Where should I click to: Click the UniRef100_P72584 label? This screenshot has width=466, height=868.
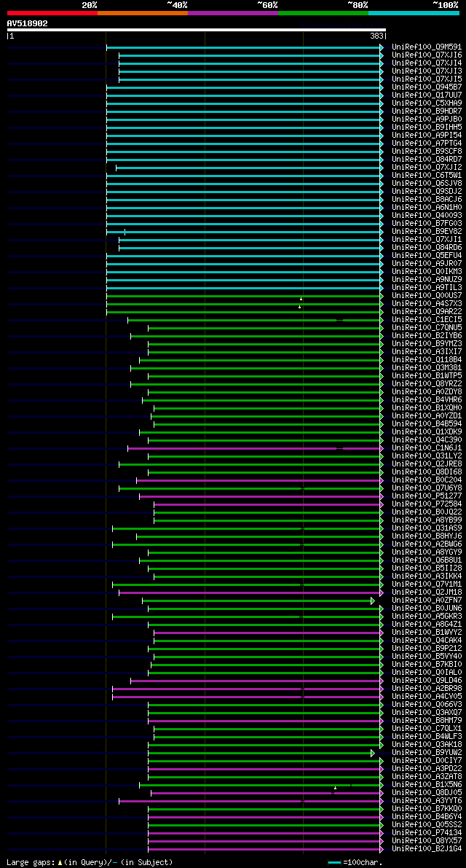426,504
